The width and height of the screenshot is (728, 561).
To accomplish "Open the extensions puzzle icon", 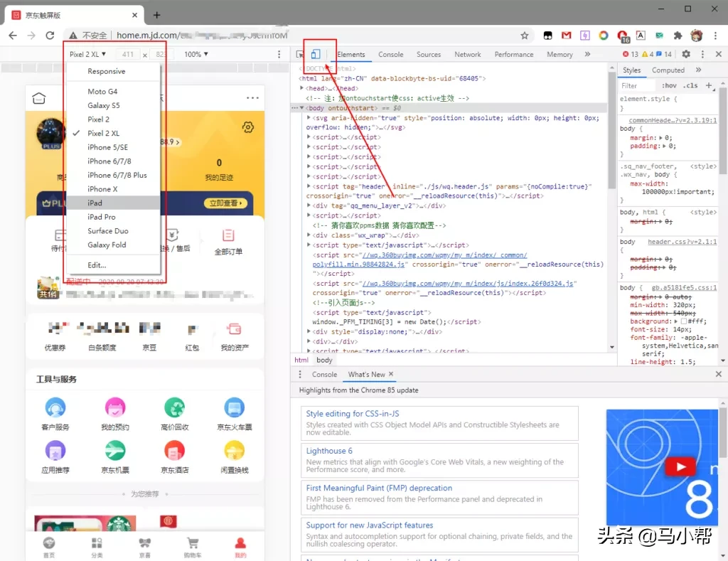I will coord(678,36).
